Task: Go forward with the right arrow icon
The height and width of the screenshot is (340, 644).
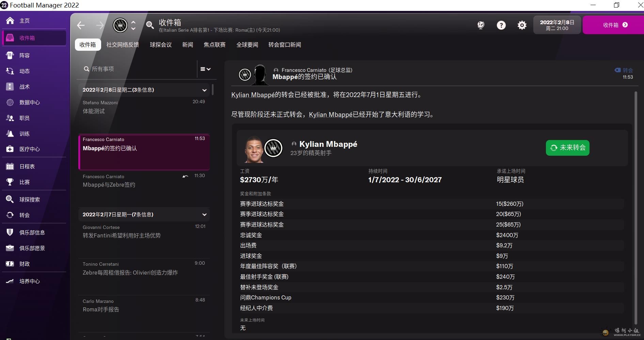Action: [100, 25]
